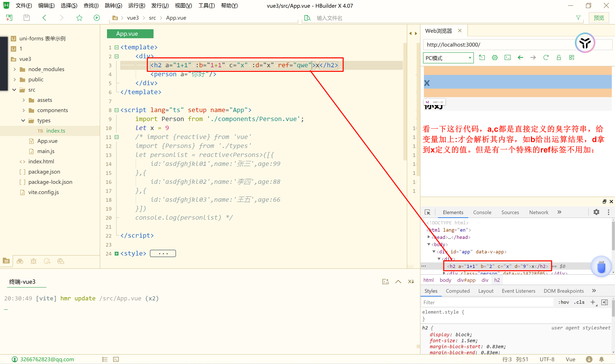Open the PC模式 device dropdown
The image size is (615, 364).
[448, 58]
